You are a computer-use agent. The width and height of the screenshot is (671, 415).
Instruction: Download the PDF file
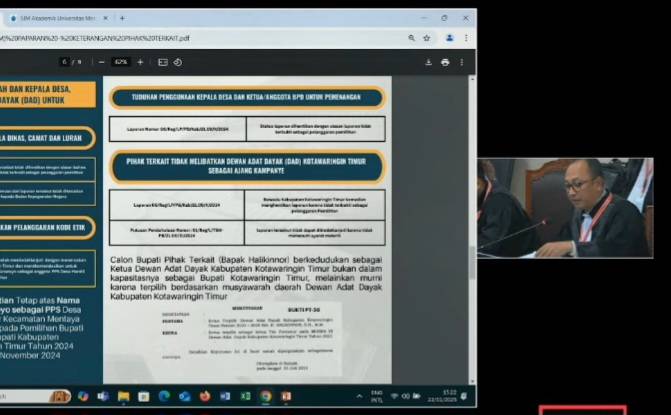(x=428, y=62)
